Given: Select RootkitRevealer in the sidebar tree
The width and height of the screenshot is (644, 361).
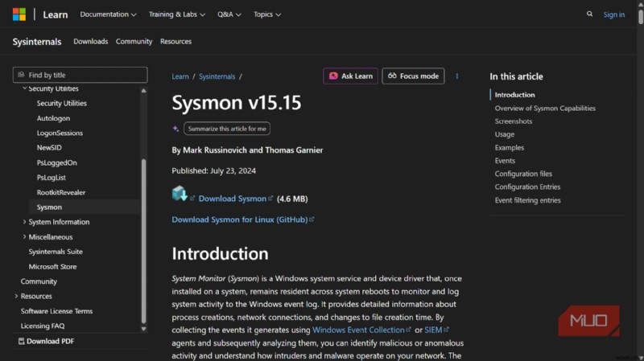Looking at the screenshot, I should (x=61, y=192).
